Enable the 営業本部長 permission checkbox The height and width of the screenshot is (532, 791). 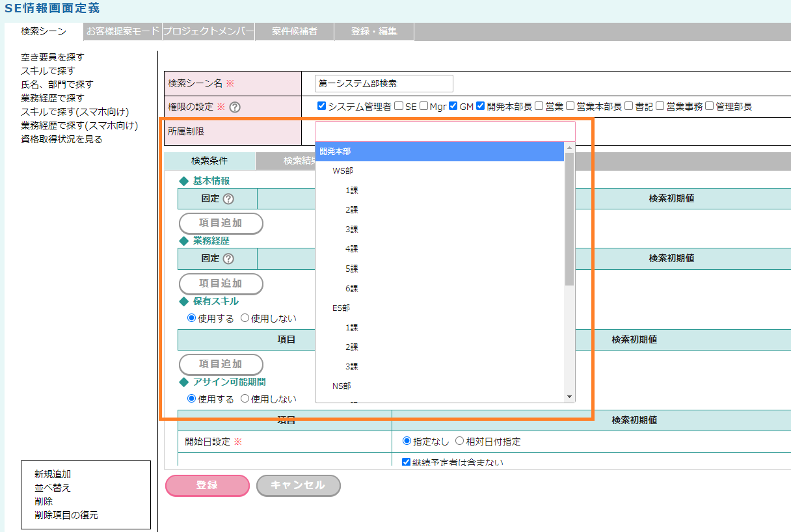[570, 106]
